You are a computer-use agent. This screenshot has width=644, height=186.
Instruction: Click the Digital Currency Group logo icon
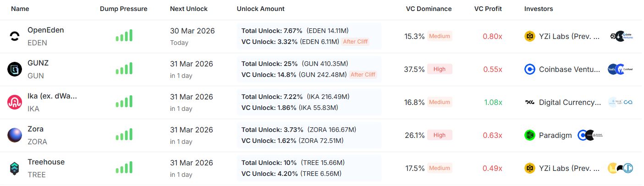(x=530, y=102)
